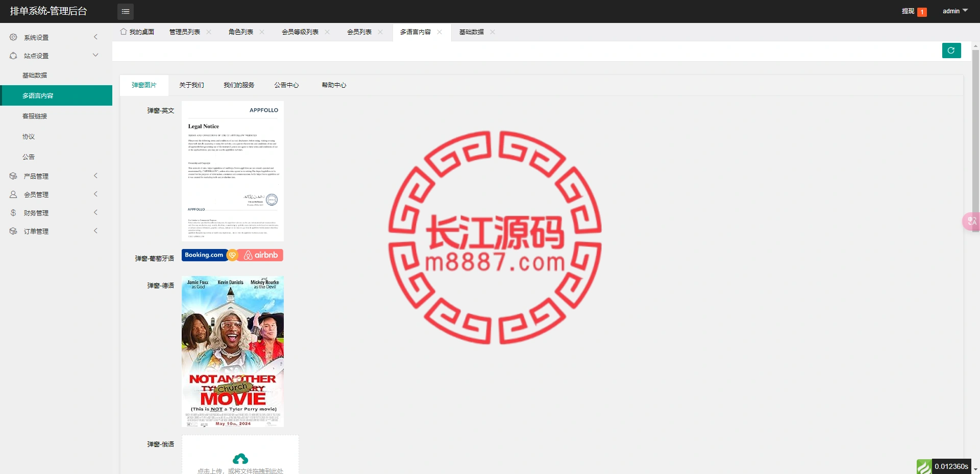The width and height of the screenshot is (980, 474).
Task: Open 客服链接 in the sidebar
Action: pyautogui.click(x=35, y=116)
